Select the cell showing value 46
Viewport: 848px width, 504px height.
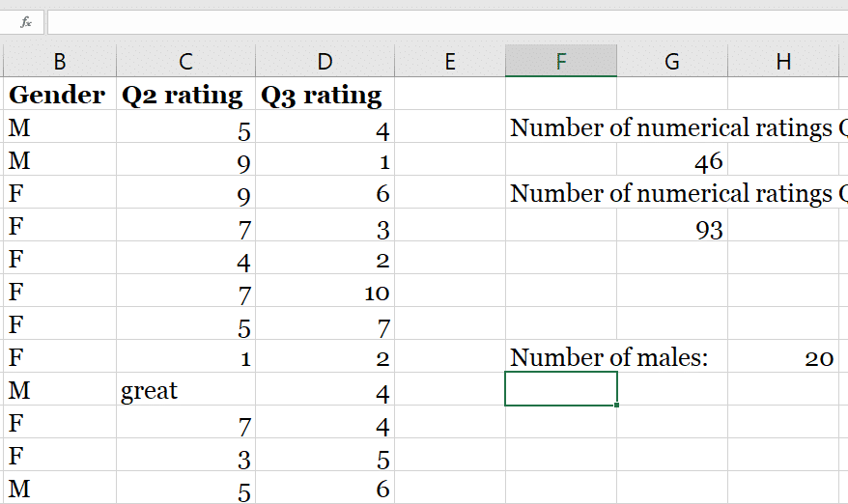click(672, 160)
